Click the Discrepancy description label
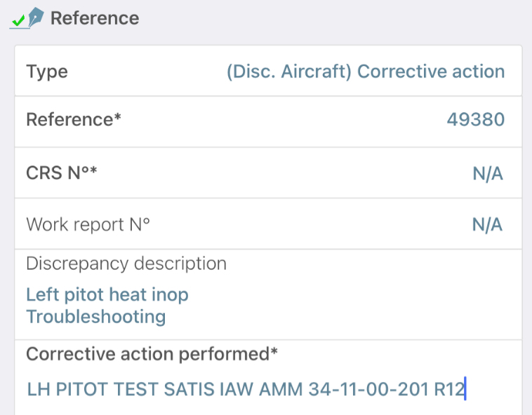 pyautogui.click(x=126, y=264)
